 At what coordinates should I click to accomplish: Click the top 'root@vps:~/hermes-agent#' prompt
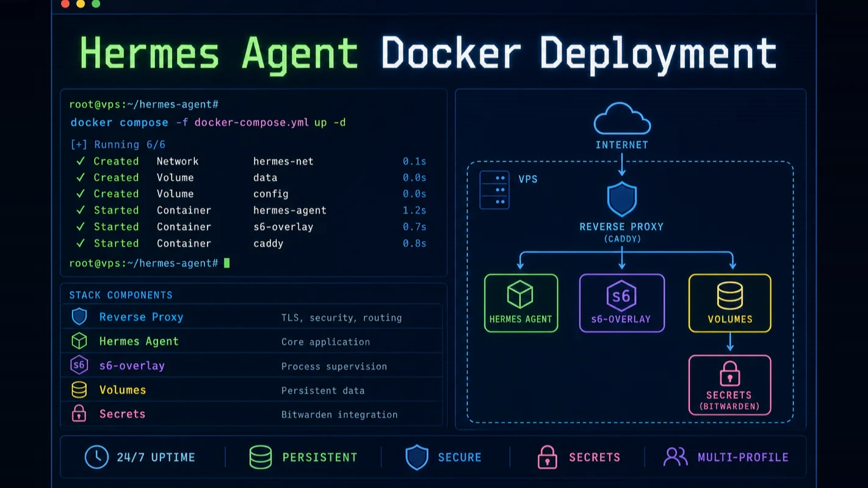[144, 105]
